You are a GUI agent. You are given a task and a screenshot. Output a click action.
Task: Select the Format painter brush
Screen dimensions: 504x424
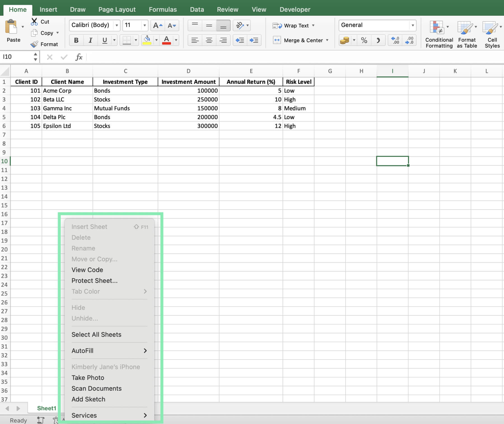(x=34, y=44)
